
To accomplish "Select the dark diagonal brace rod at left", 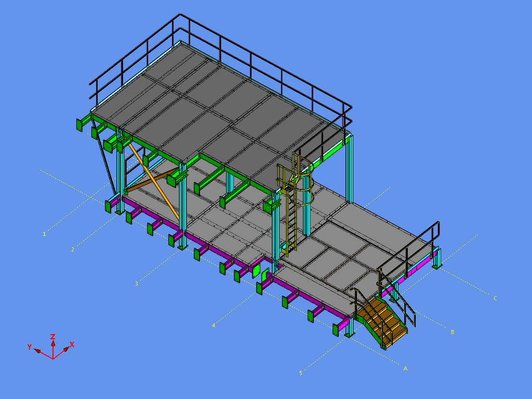I will [x=103, y=158].
